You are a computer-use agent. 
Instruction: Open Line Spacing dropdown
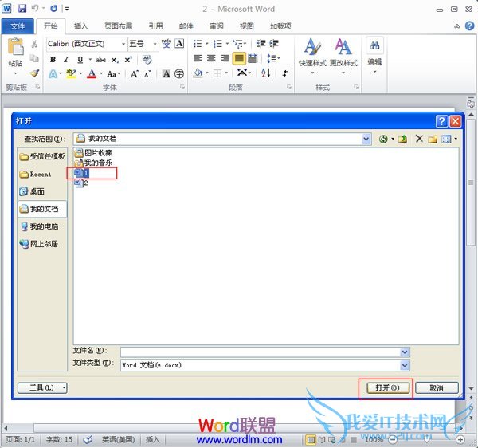pyautogui.click(x=273, y=58)
